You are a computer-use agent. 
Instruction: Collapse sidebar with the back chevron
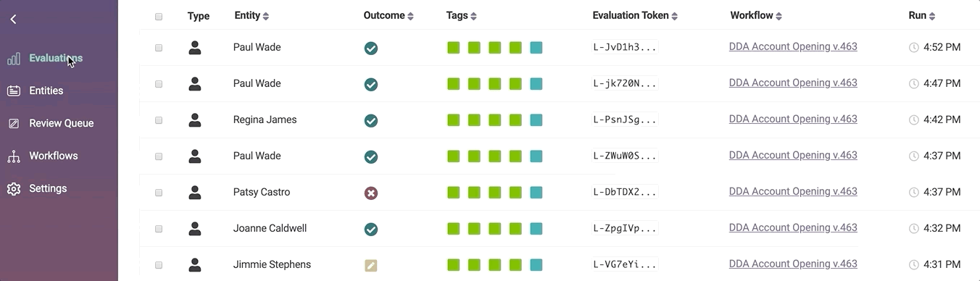pyautogui.click(x=13, y=20)
